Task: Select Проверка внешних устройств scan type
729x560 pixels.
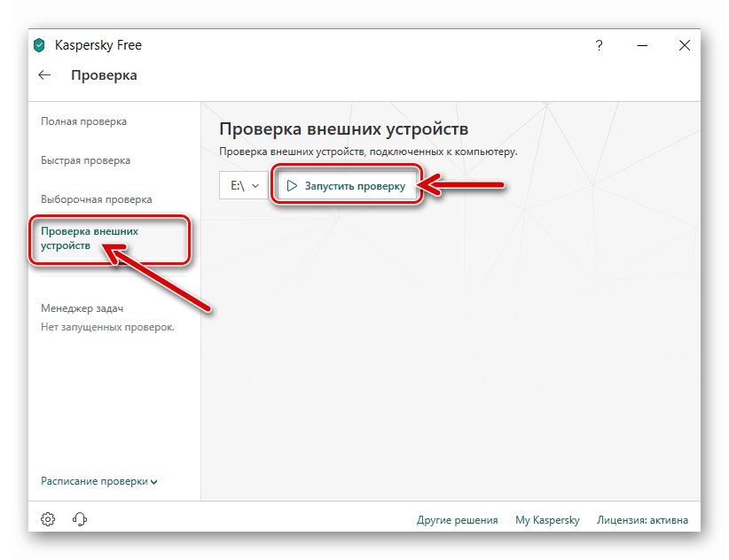Action: point(89,237)
